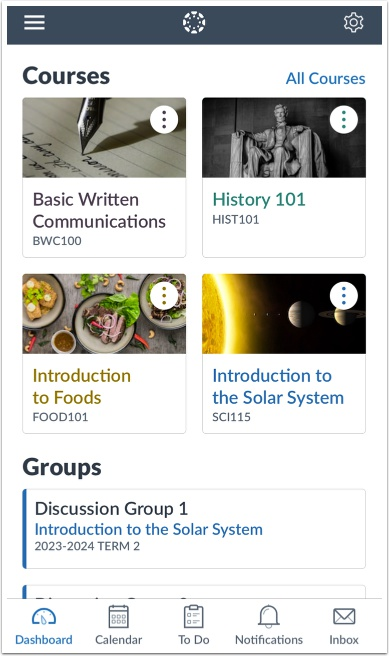Open options menu on History 101 card
This screenshot has height=656, width=389.
coord(344,120)
